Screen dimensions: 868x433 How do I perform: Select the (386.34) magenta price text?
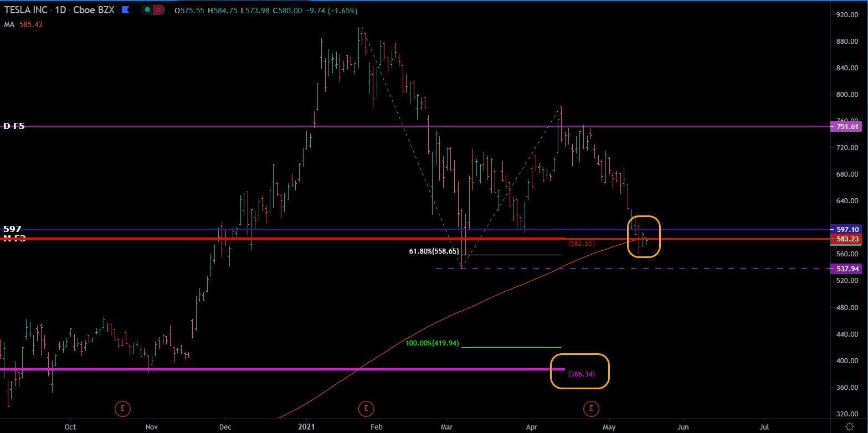pyautogui.click(x=582, y=374)
